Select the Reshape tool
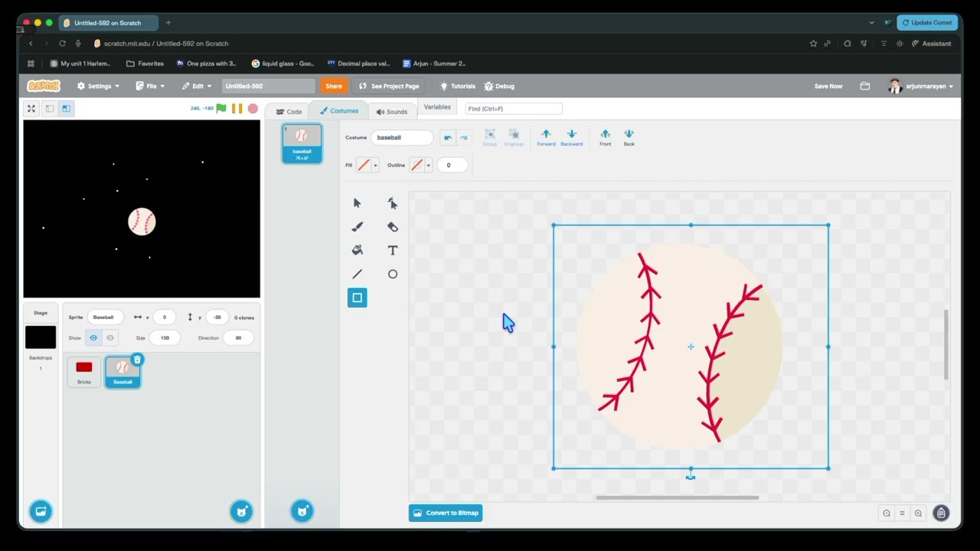Viewport: 980px width, 551px height. pyautogui.click(x=393, y=203)
